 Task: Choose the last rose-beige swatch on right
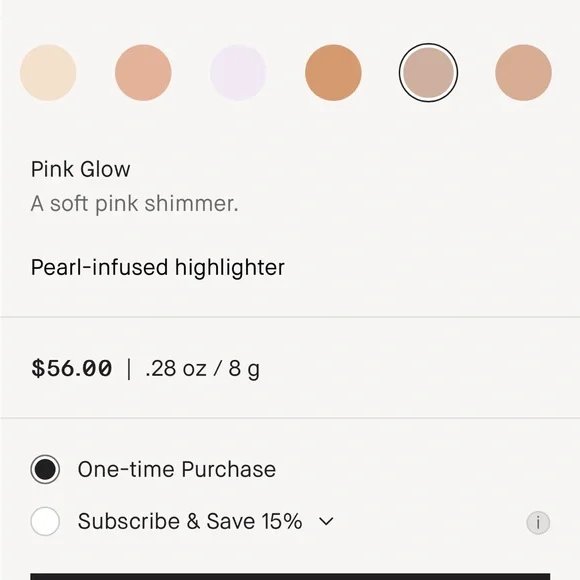click(523, 72)
